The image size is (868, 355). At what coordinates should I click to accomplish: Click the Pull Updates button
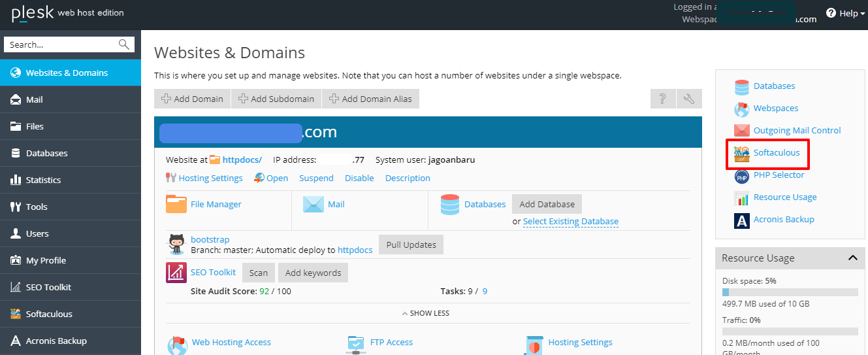coord(411,245)
